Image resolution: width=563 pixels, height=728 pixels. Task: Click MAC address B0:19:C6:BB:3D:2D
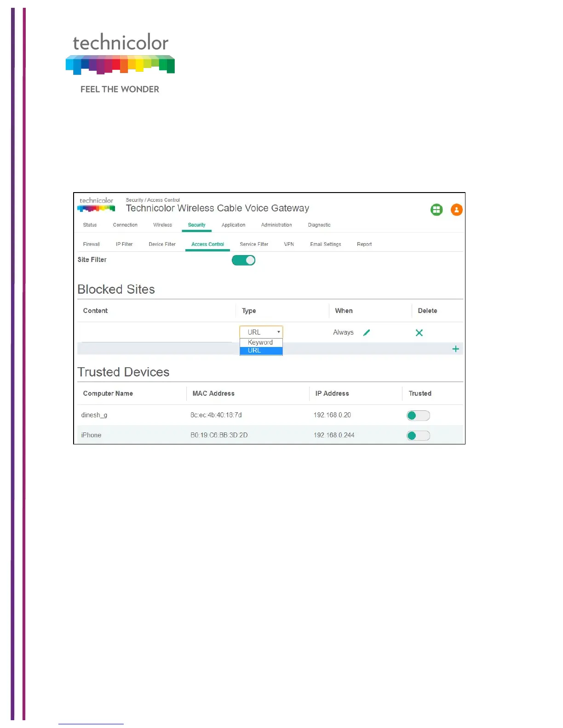click(219, 435)
